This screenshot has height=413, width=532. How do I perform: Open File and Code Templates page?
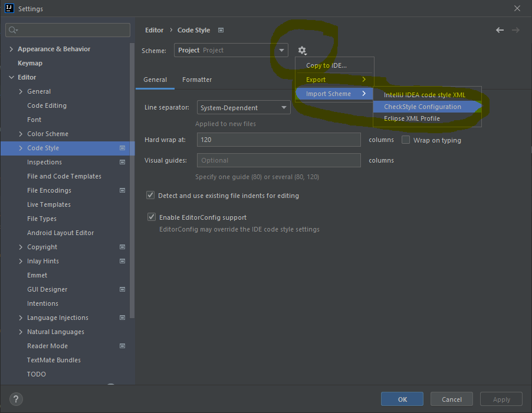point(64,176)
